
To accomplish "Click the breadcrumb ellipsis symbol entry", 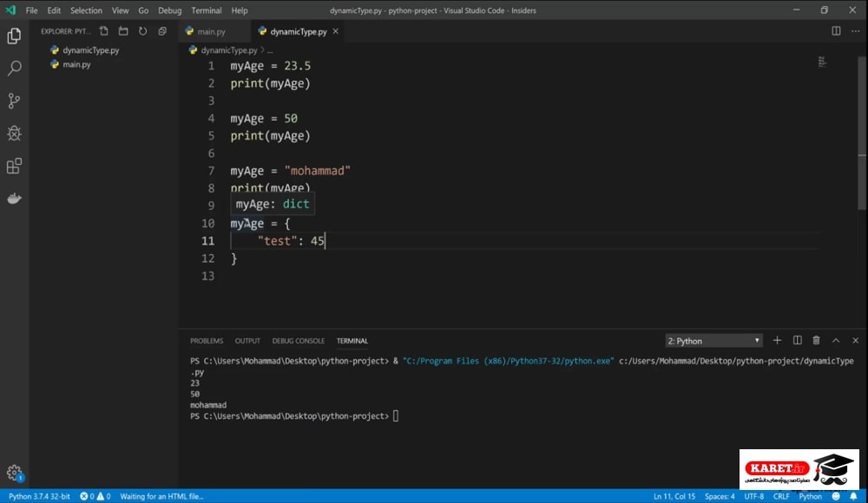I will pyautogui.click(x=270, y=50).
